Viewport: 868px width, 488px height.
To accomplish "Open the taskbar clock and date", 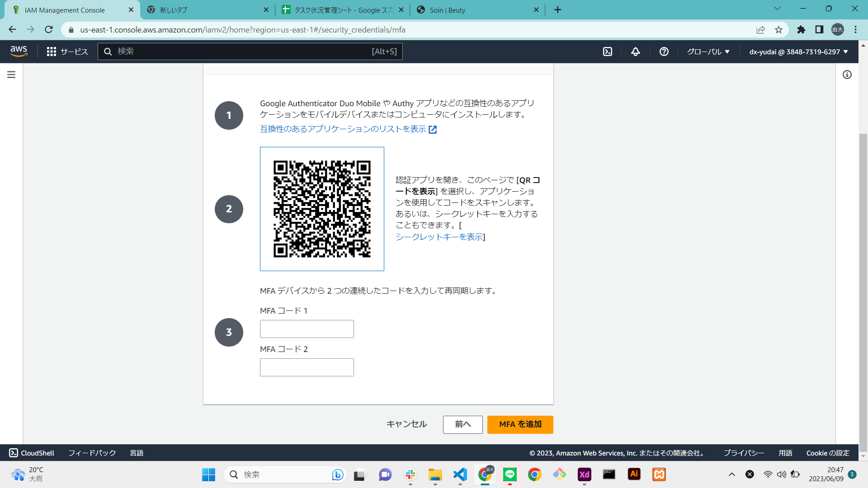I will [x=826, y=474].
